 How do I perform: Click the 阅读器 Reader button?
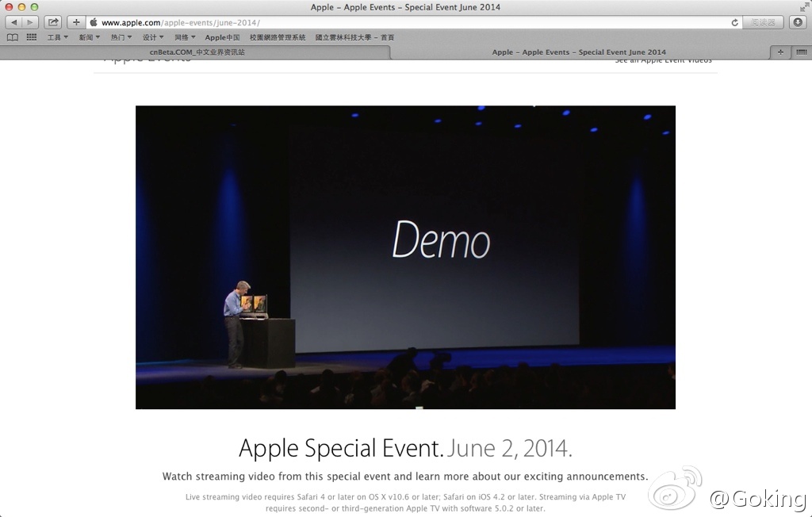click(x=763, y=23)
